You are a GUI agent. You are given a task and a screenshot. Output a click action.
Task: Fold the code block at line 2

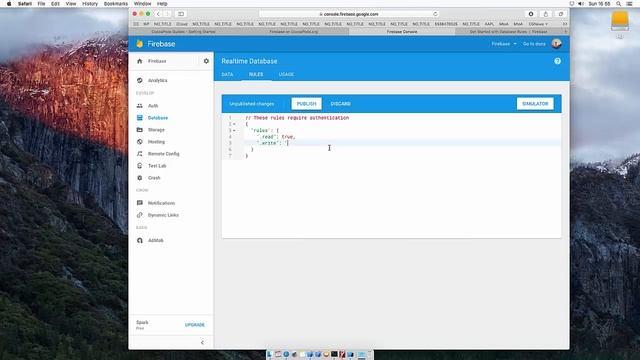point(234,124)
